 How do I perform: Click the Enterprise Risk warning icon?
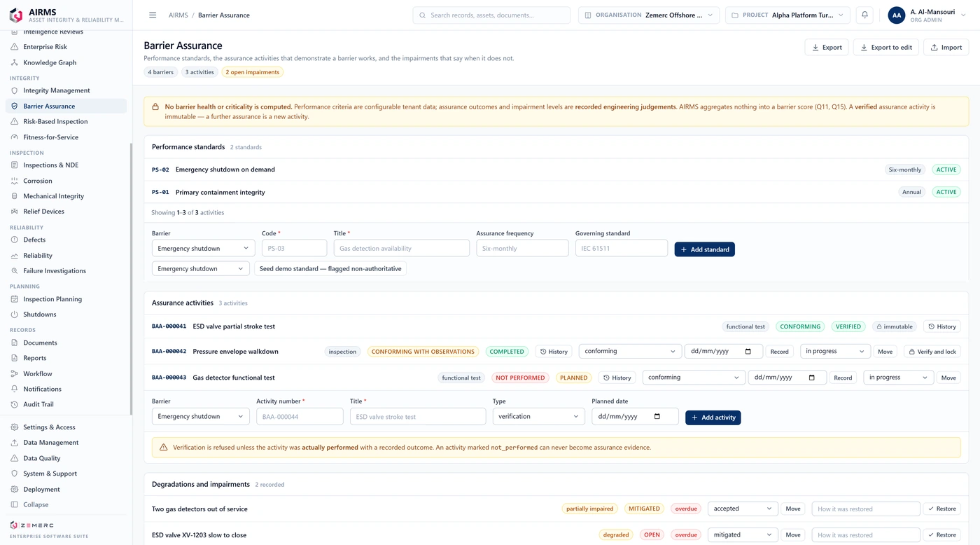click(x=15, y=47)
